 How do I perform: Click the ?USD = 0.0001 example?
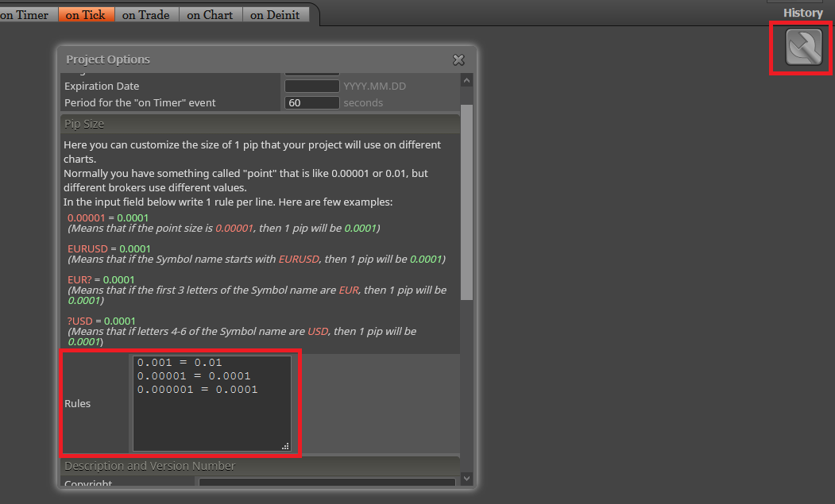click(x=102, y=321)
